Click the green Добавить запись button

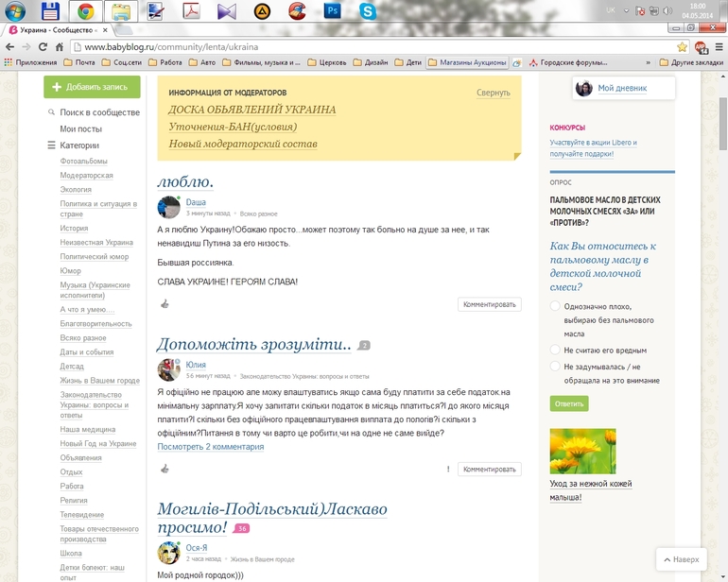(92, 87)
